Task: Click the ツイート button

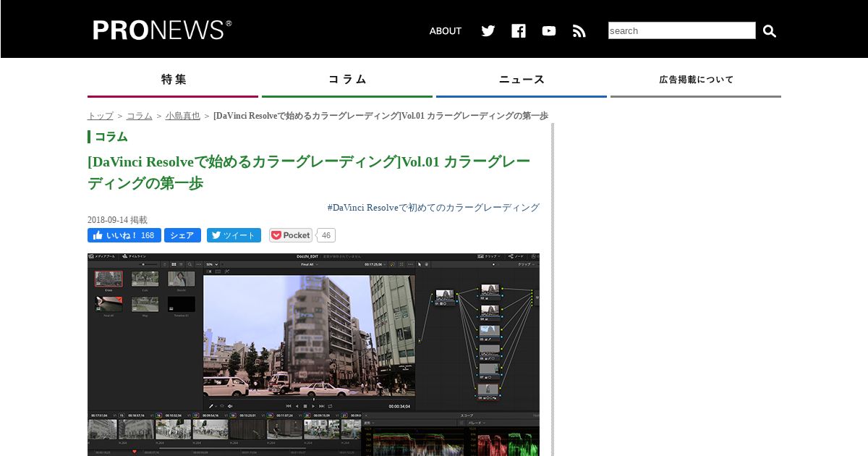Action: pyautogui.click(x=234, y=235)
